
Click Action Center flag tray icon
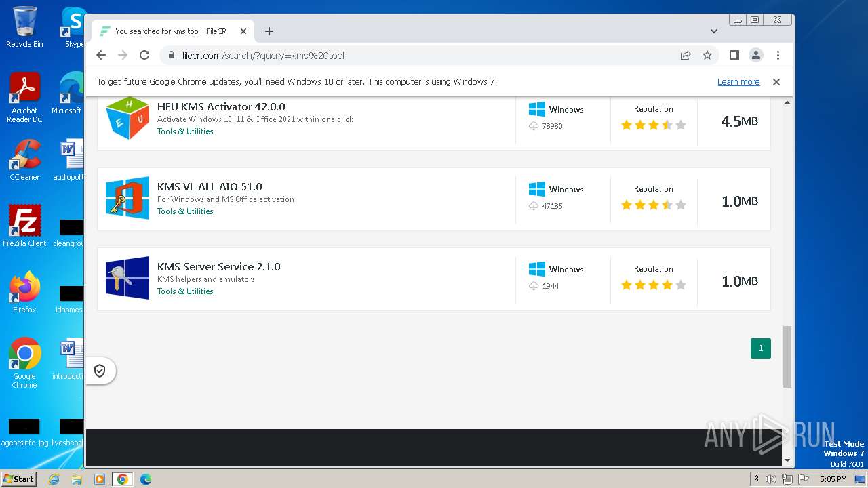click(x=803, y=479)
